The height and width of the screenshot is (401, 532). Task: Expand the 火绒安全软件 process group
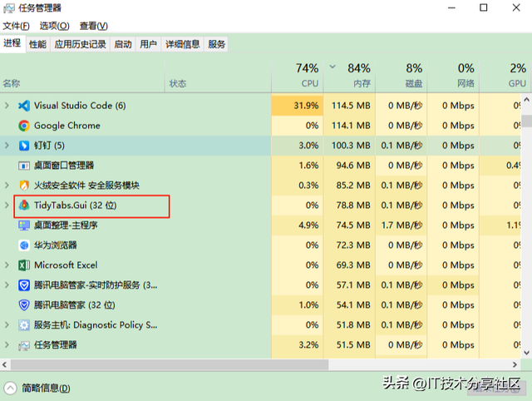[7, 186]
